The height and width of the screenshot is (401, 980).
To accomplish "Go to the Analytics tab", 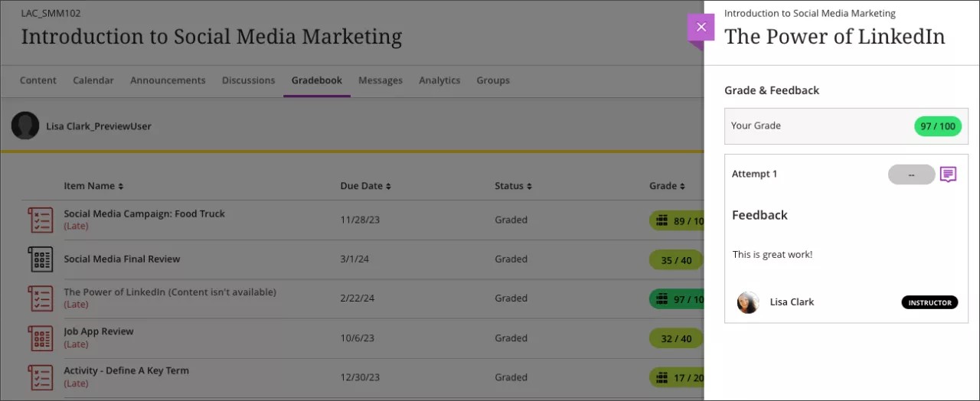I will pos(439,80).
